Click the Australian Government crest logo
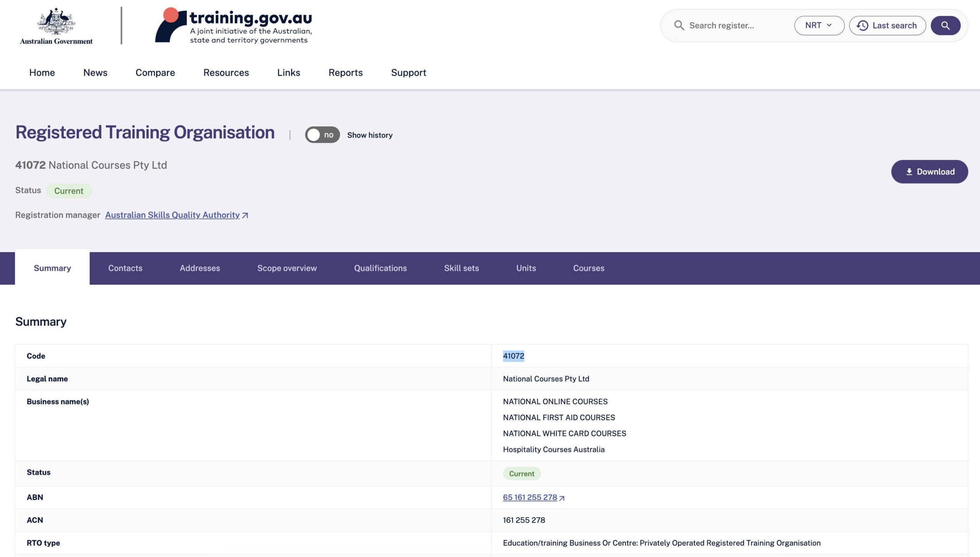This screenshot has height=557, width=980. click(56, 26)
